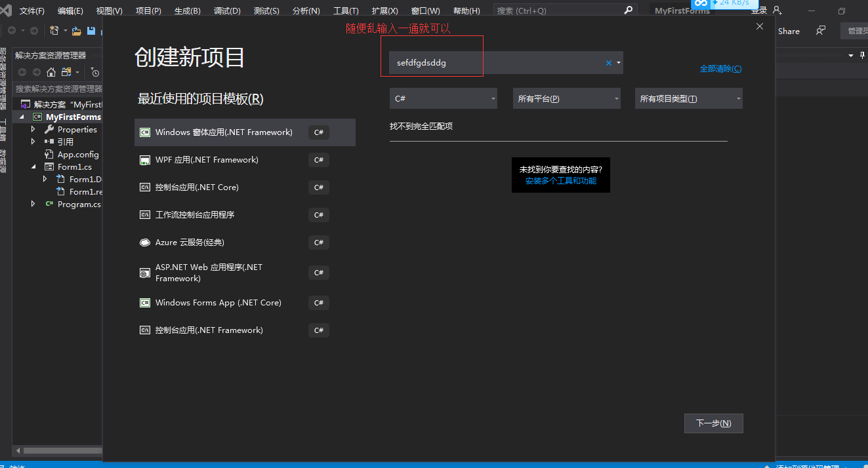This screenshot has width=868, height=468.
Task: Click the 搜索 (Ctrl+Q) quick launch box
Action: tap(565, 10)
